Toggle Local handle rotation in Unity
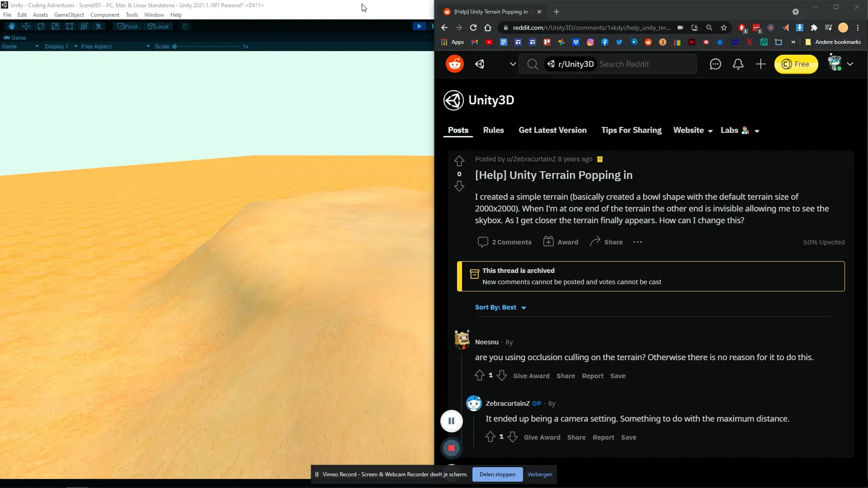Screen dimensions: 868x488 click(158, 26)
